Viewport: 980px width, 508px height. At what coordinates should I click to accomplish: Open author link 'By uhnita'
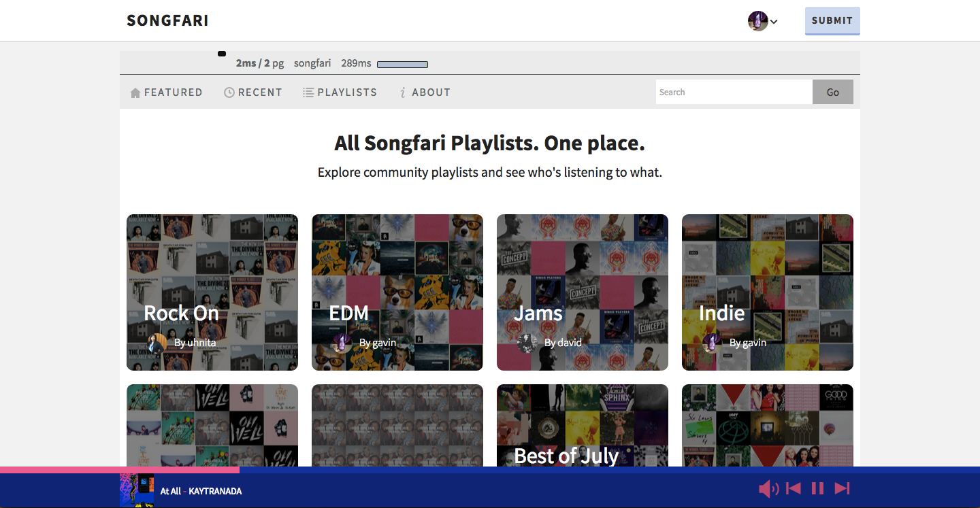click(195, 343)
